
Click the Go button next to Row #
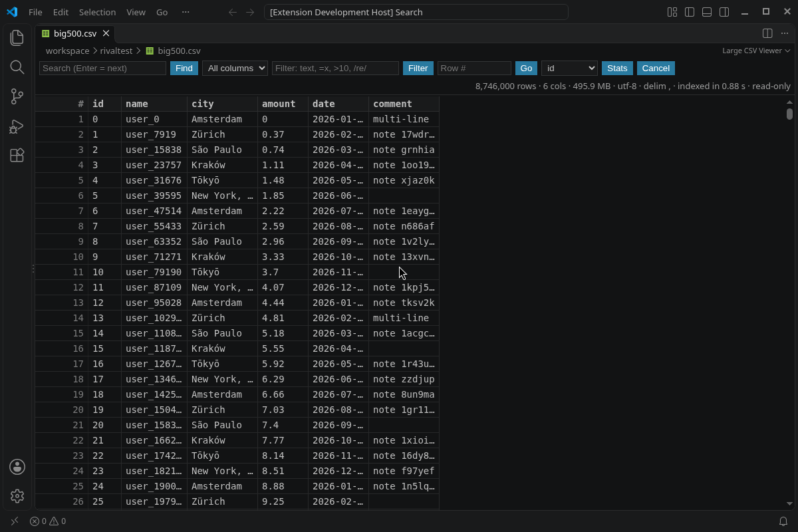click(526, 68)
